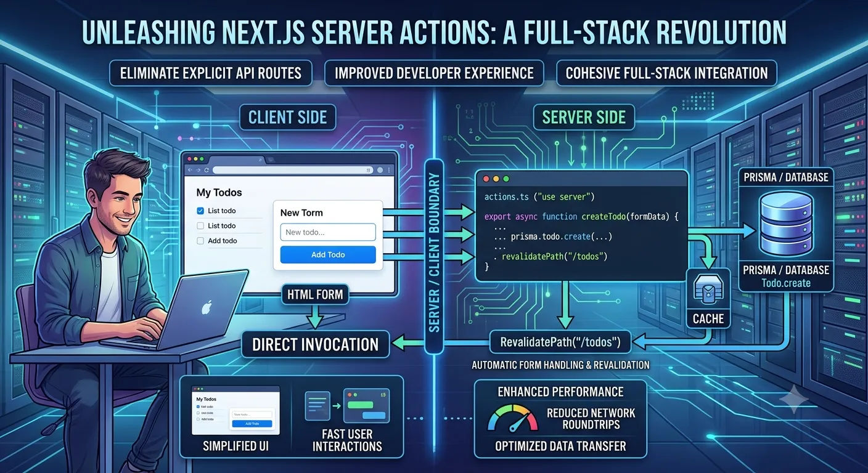Click the browser address bar
The image size is (868, 473).
click(293, 170)
